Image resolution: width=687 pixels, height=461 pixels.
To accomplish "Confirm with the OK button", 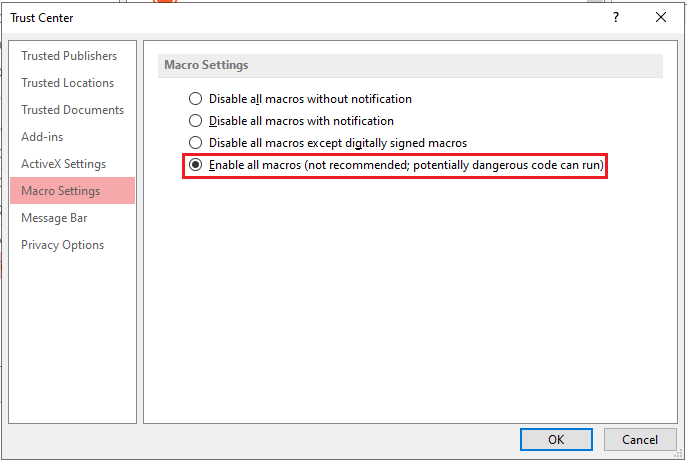I will click(x=556, y=439).
